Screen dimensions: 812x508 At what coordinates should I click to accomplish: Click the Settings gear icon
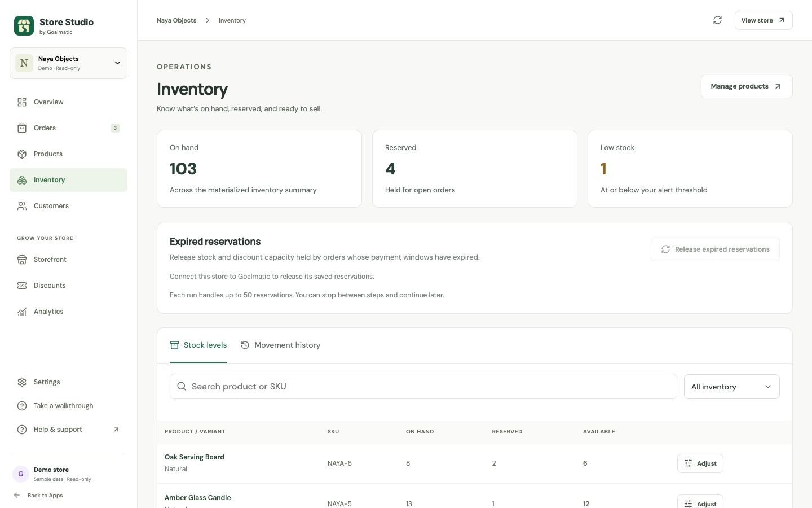click(x=22, y=382)
